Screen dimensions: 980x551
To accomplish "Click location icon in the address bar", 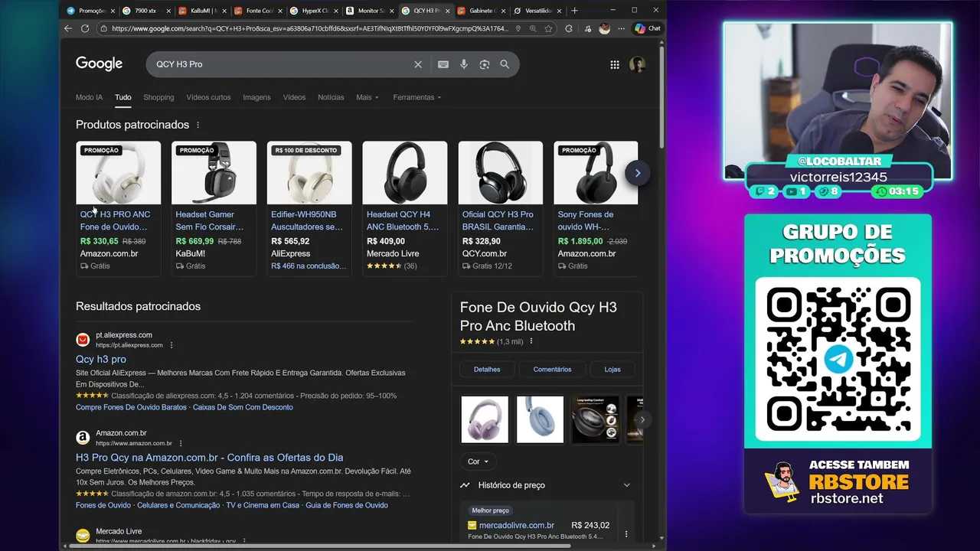I will [x=518, y=28].
